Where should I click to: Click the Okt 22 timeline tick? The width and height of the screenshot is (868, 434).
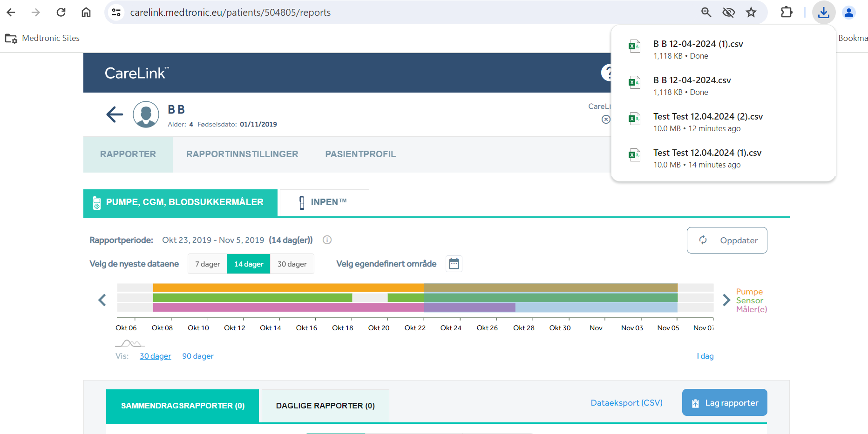[x=415, y=327]
